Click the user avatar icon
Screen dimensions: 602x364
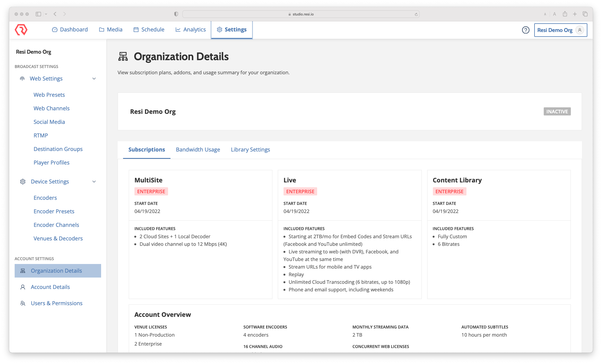[x=580, y=30]
